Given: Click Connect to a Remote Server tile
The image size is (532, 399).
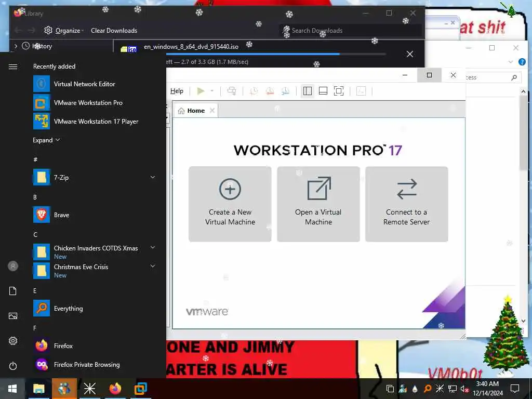Looking at the screenshot, I should pyautogui.click(x=406, y=204).
